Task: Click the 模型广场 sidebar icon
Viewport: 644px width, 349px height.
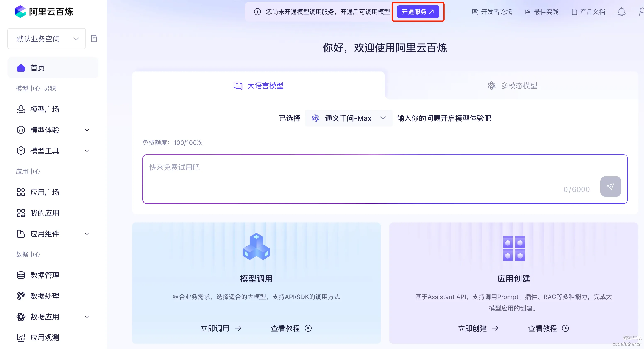Action: pos(21,109)
